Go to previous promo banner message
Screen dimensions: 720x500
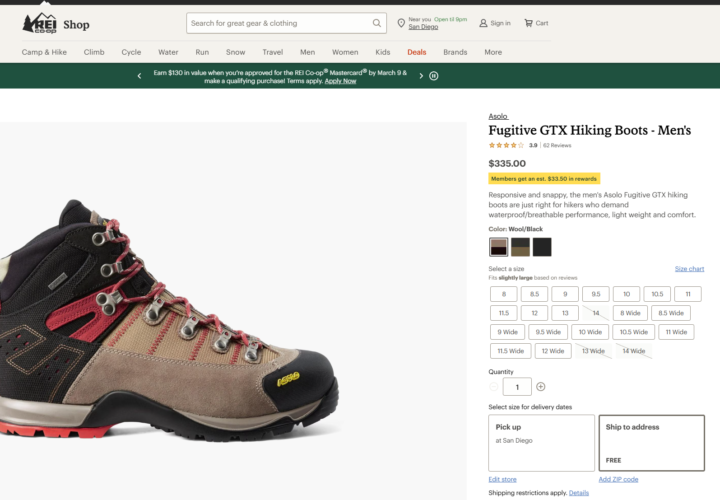tap(139, 76)
